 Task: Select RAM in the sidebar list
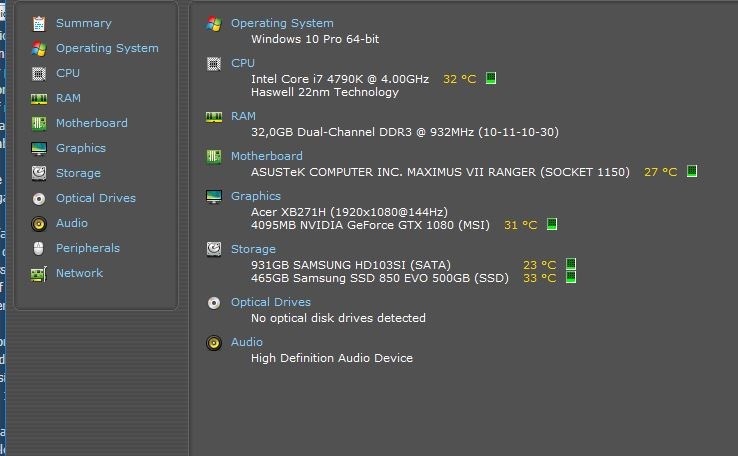click(x=68, y=98)
